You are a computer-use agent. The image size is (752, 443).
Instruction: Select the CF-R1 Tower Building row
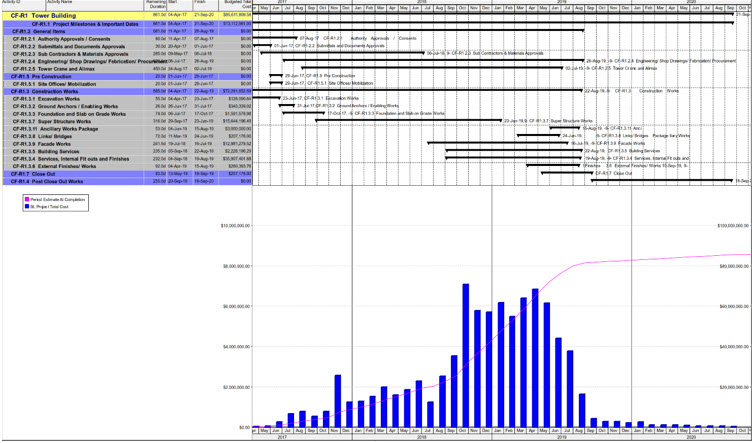pos(126,16)
